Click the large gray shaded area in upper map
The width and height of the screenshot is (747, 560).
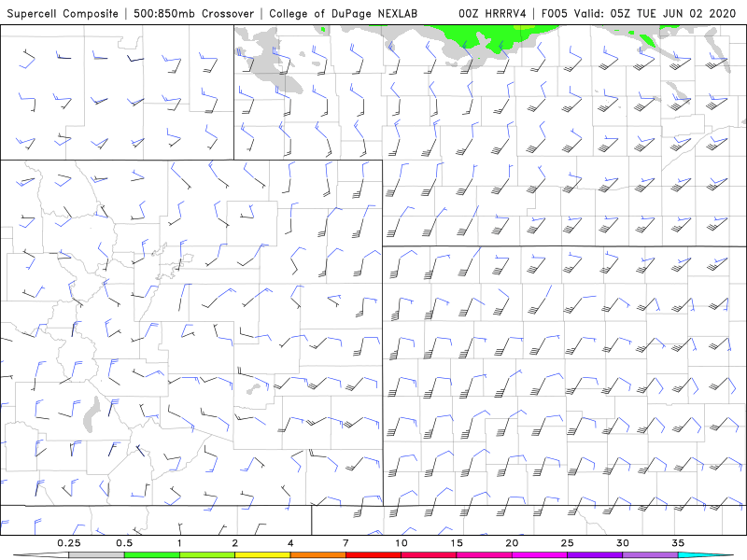pos(272,60)
